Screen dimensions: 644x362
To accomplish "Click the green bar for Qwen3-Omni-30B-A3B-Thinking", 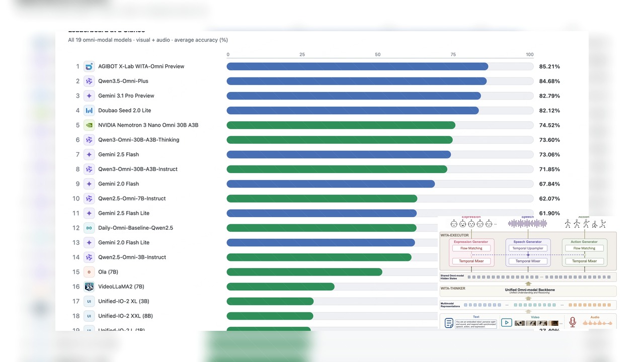I will (340, 140).
